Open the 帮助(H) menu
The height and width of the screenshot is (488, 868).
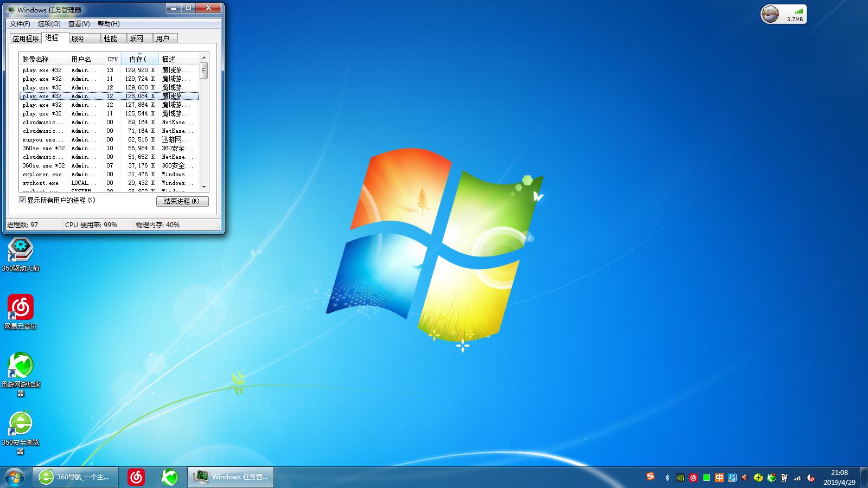pyautogui.click(x=108, y=24)
